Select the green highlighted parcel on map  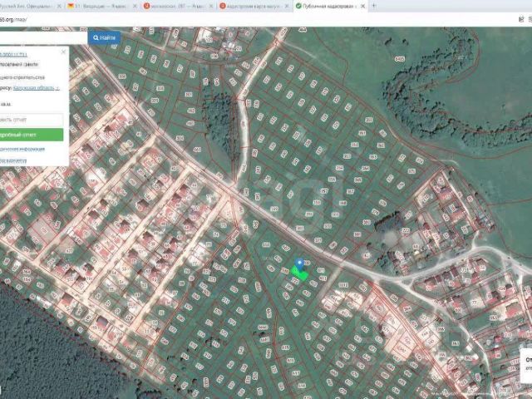[300, 273]
